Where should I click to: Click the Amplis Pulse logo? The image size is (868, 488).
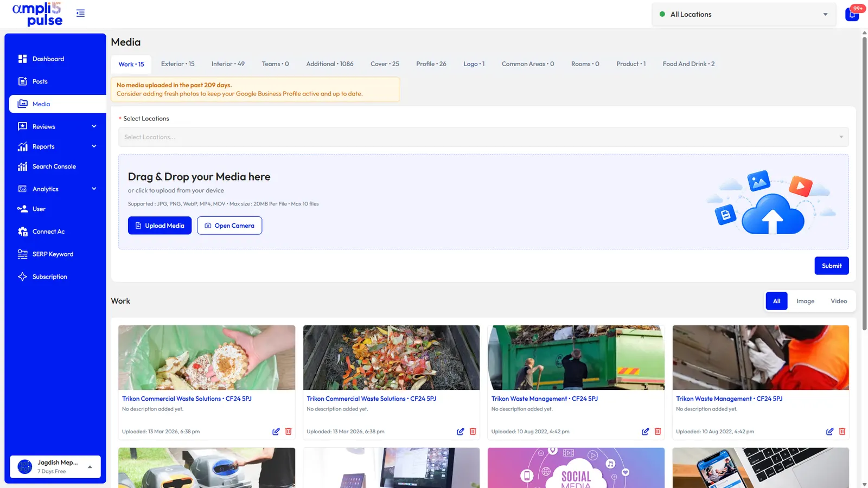tap(37, 14)
